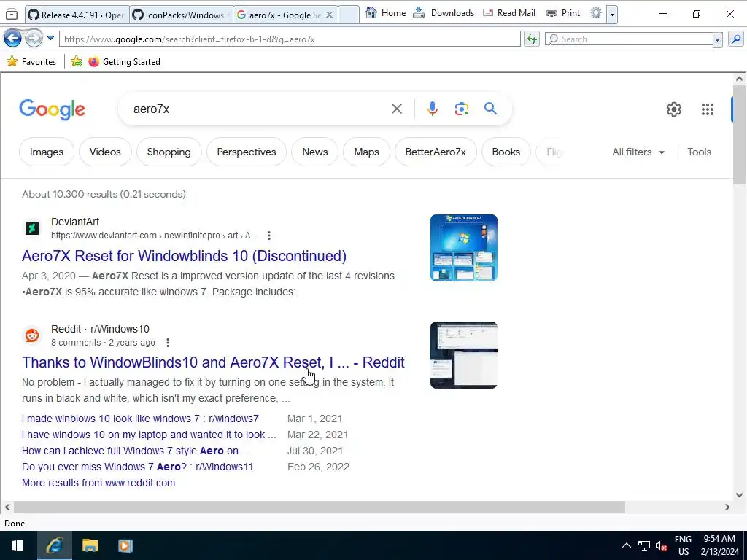Click the toolbar Search input box
Image resolution: width=747 pixels, height=560 pixels.
coord(629,39)
